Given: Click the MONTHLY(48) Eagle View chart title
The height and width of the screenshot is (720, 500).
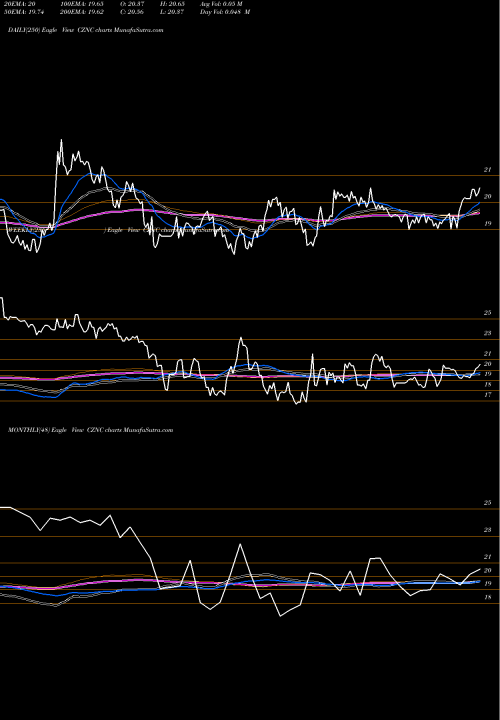Looking at the screenshot, I should [90, 430].
